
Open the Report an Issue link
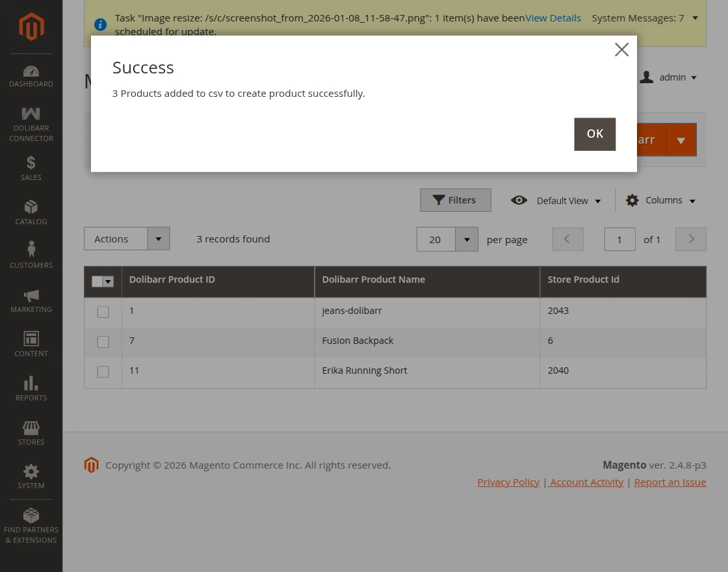pyautogui.click(x=670, y=482)
